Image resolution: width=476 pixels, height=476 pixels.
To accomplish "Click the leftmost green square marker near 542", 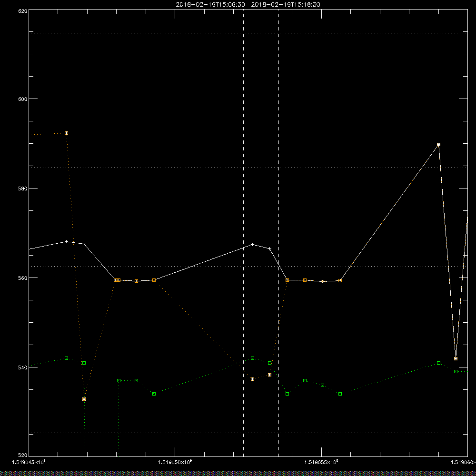I will tap(67, 358).
